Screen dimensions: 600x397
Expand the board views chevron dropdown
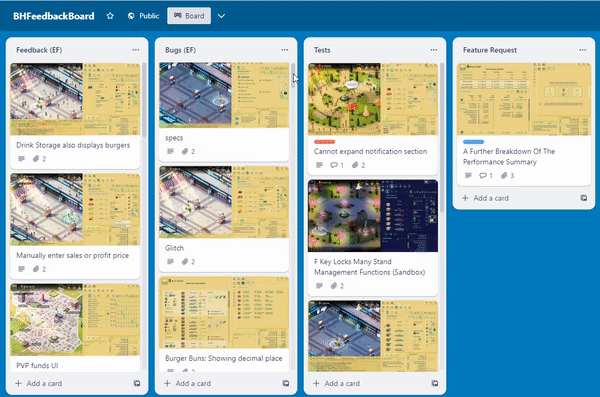click(221, 16)
